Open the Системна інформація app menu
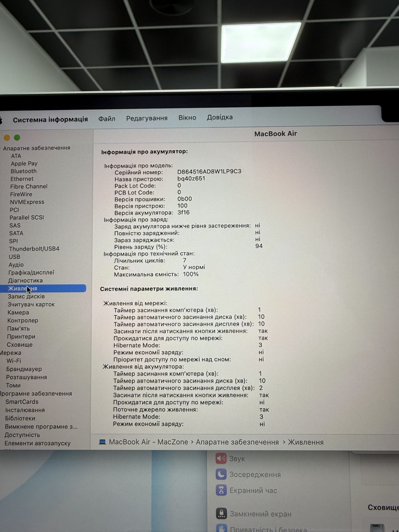The image size is (399, 532). (x=50, y=119)
